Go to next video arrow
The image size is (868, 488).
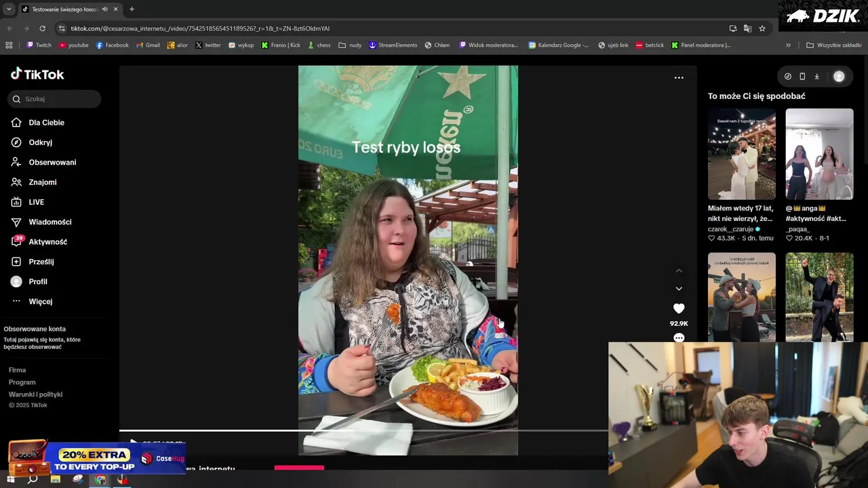pos(679,289)
